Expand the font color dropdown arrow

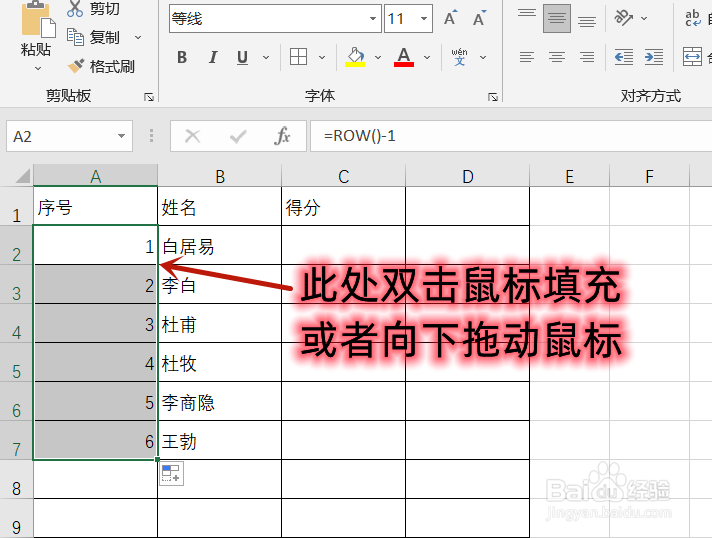click(x=427, y=57)
